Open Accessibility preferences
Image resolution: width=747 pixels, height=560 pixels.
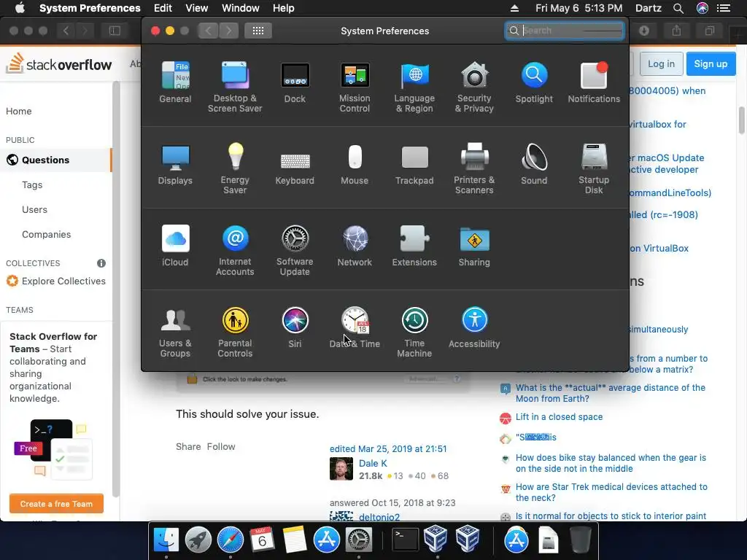[x=474, y=327]
